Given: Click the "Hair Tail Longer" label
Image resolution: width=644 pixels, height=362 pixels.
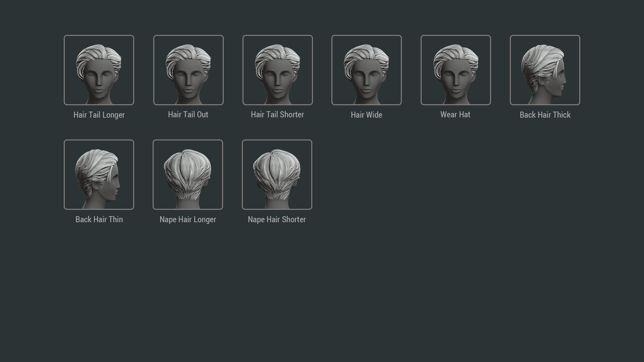Looking at the screenshot, I should point(99,115).
